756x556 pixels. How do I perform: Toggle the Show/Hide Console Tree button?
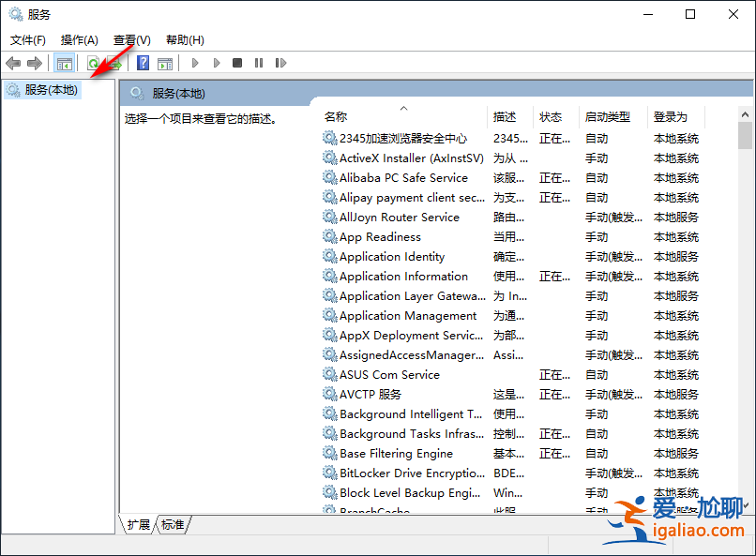coord(64,63)
